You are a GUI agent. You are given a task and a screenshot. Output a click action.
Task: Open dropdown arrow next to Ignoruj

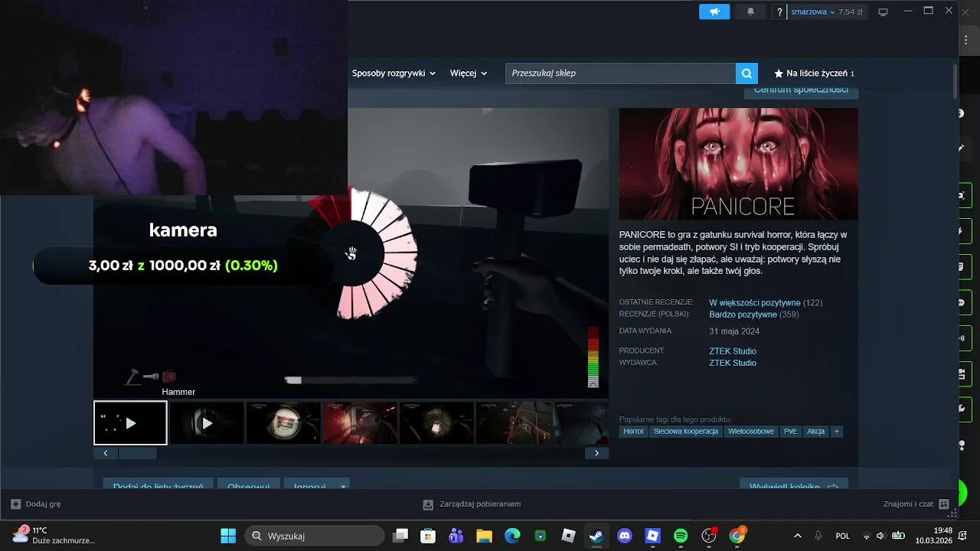344,486
